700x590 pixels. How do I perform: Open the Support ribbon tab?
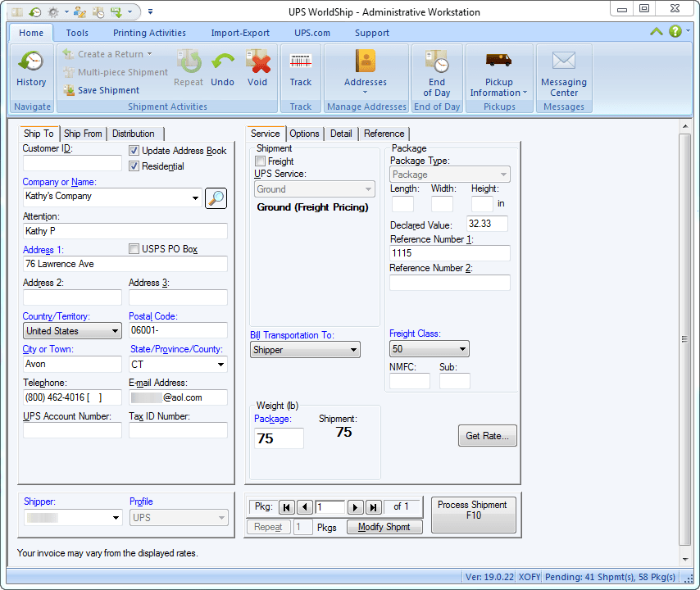click(x=372, y=33)
